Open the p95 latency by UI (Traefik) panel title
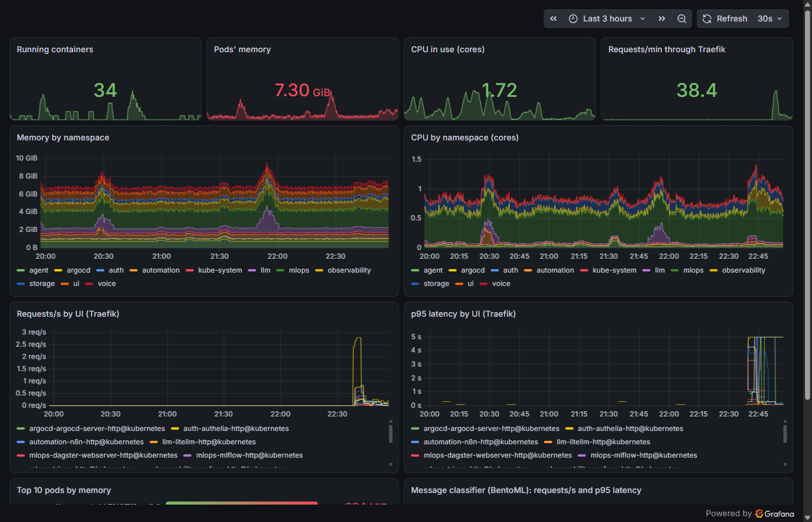The width and height of the screenshot is (812, 522). click(463, 314)
